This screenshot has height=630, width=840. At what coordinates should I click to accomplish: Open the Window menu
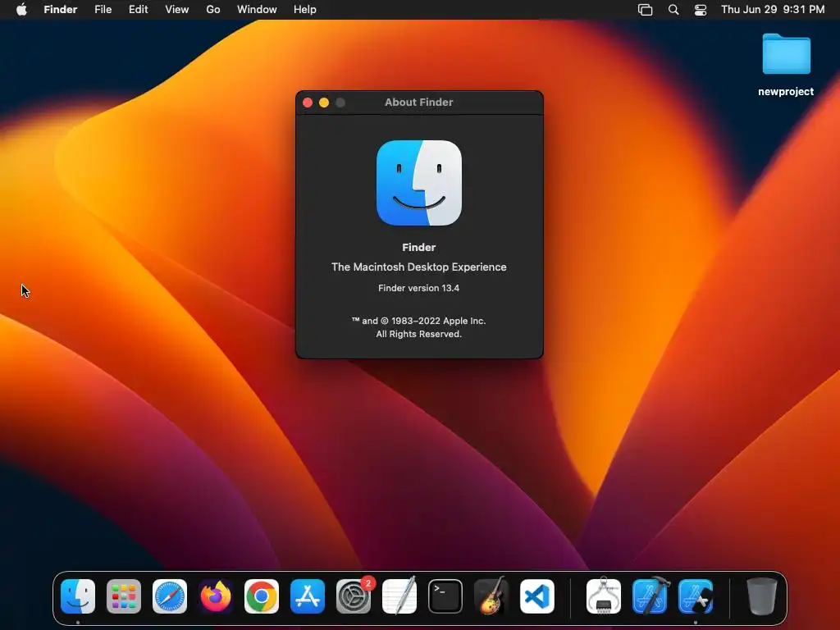click(x=257, y=10)
